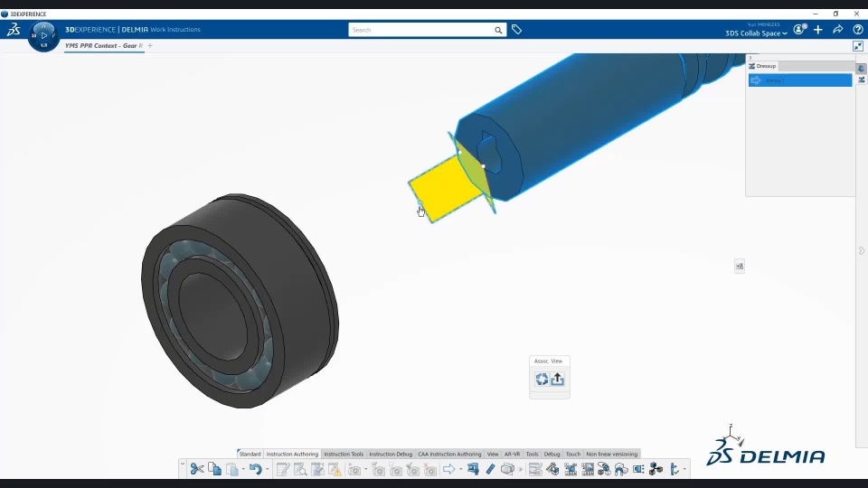Select the YMS PPR Context - Gear tab
The height and width of the screenshot is (488, 868).
(x=104, y=46)
